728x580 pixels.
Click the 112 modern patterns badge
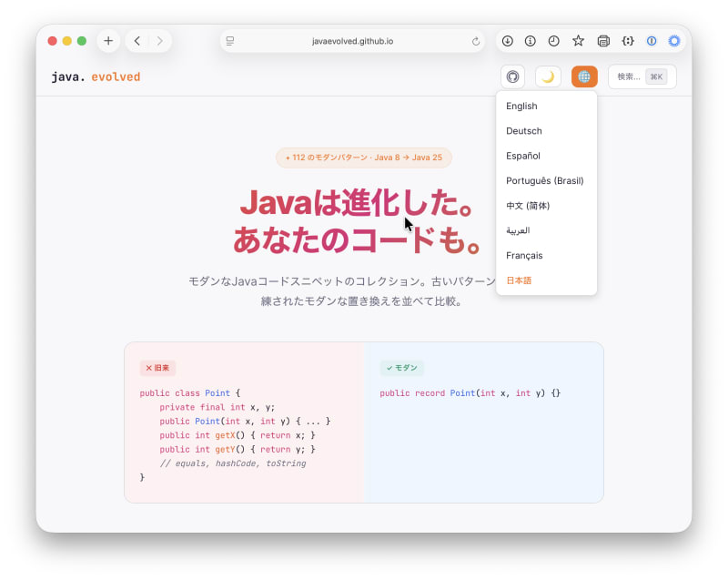point(363,158)
